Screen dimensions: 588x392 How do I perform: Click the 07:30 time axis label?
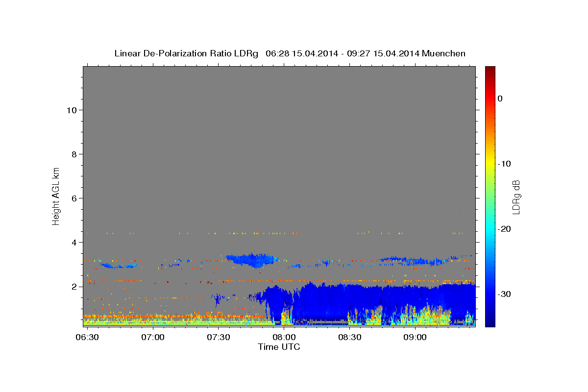(x=219, y=338)
